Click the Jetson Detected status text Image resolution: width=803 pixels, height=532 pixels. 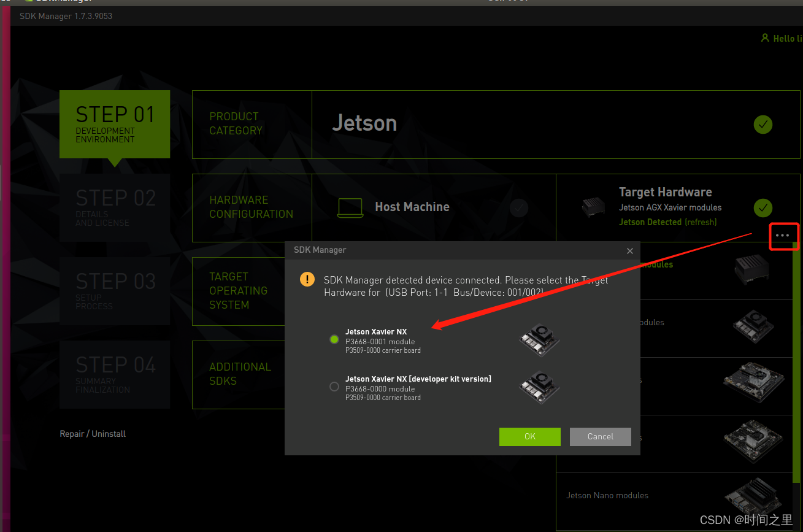pyautogui.click(x=650, y=222)
